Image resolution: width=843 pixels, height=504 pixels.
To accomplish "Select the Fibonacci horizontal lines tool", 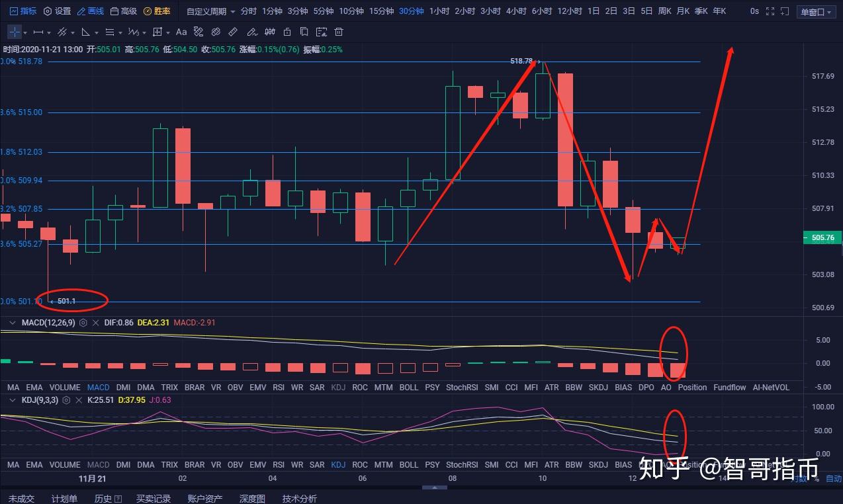I will (110, 32).
